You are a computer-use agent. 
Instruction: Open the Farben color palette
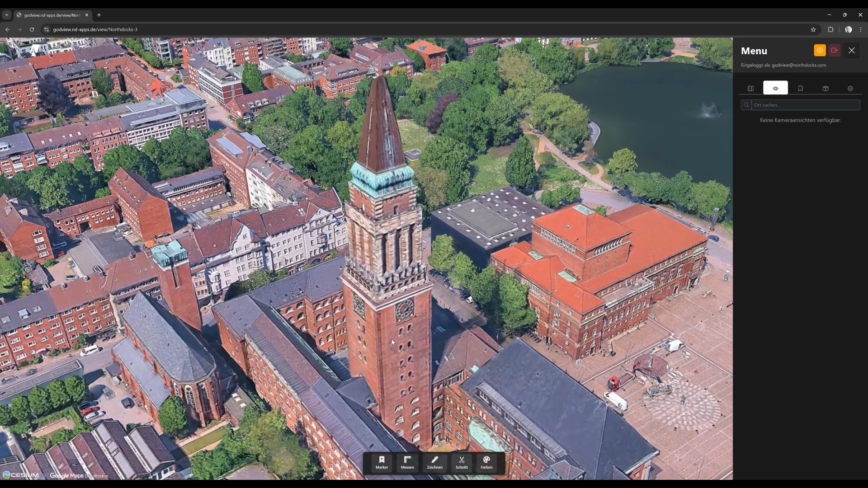pyautogui.click(x=486, y=463)
